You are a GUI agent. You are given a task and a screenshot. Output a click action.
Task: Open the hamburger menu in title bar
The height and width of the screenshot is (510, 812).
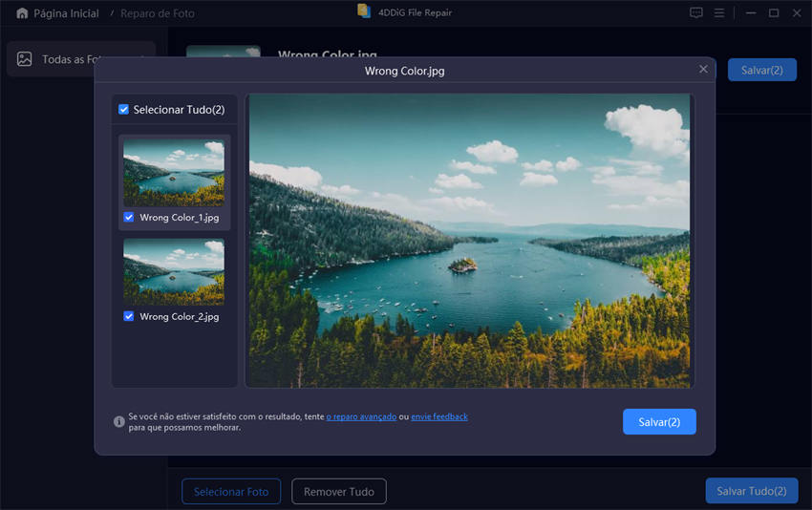(719, 12)
